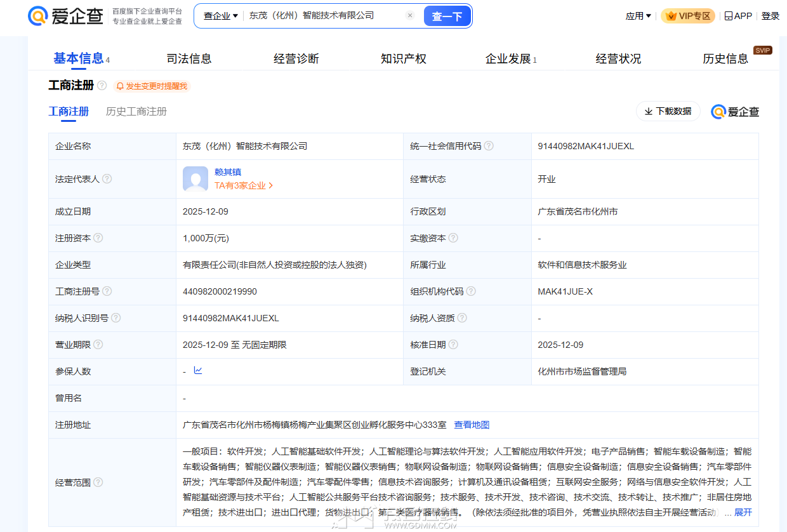
Task: Click help icon beside 统一社会信用代码
Action: (489, 146)
